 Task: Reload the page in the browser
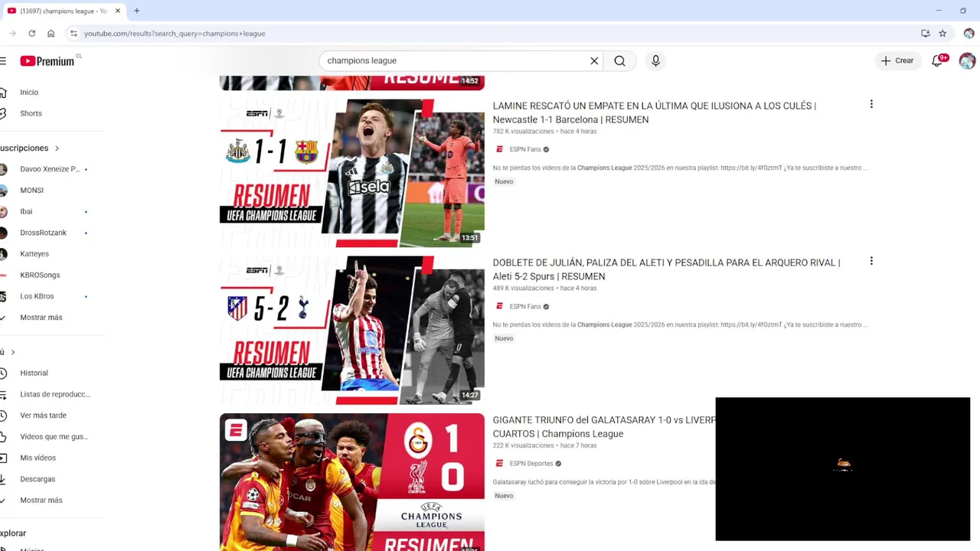click(31, 34)
